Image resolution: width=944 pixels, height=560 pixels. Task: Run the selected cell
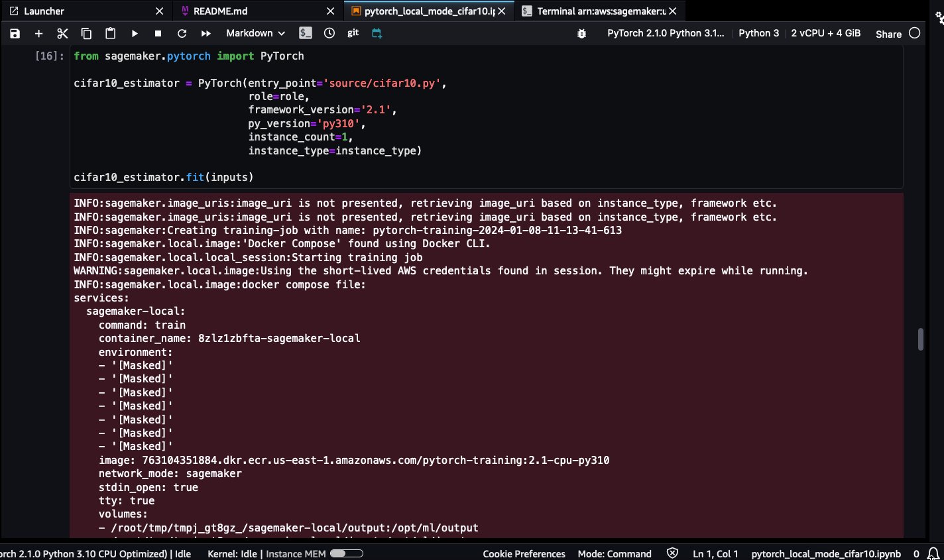point(135,33)
